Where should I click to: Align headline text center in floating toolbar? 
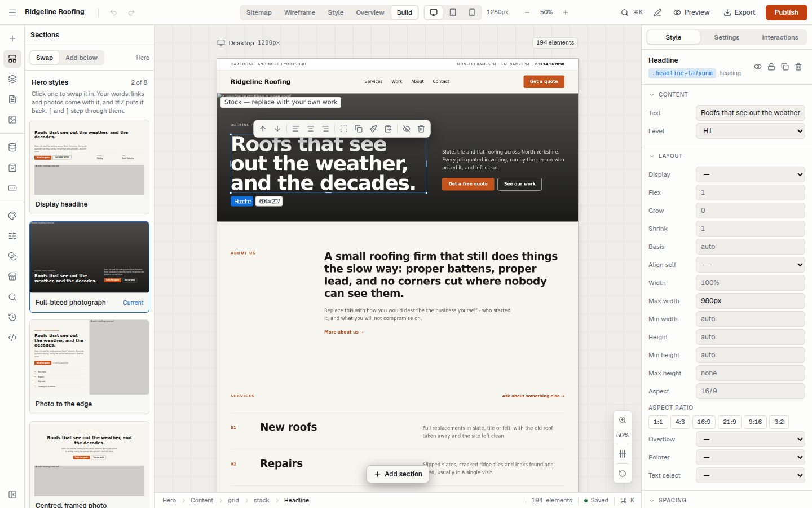311,129
